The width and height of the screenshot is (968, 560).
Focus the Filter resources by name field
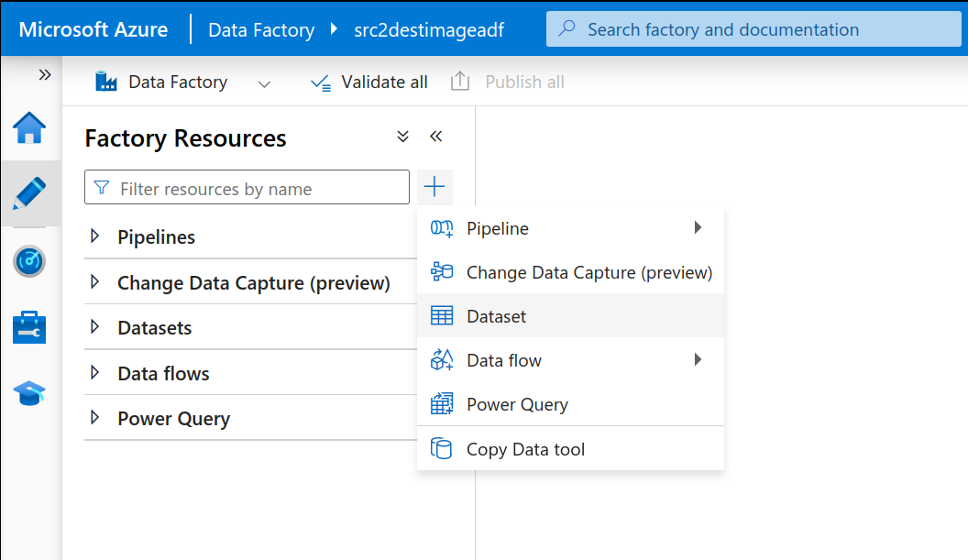click(247, 187)
